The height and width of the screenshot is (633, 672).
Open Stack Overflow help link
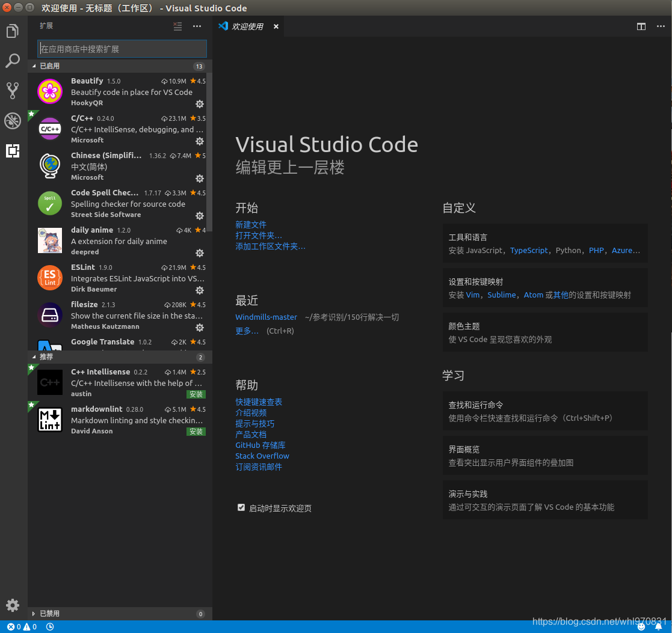[x=262, y=456]
